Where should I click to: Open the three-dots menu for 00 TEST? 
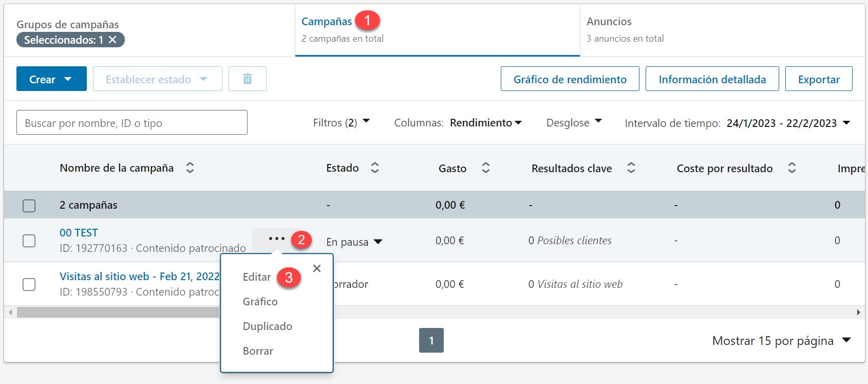point(276,239)
